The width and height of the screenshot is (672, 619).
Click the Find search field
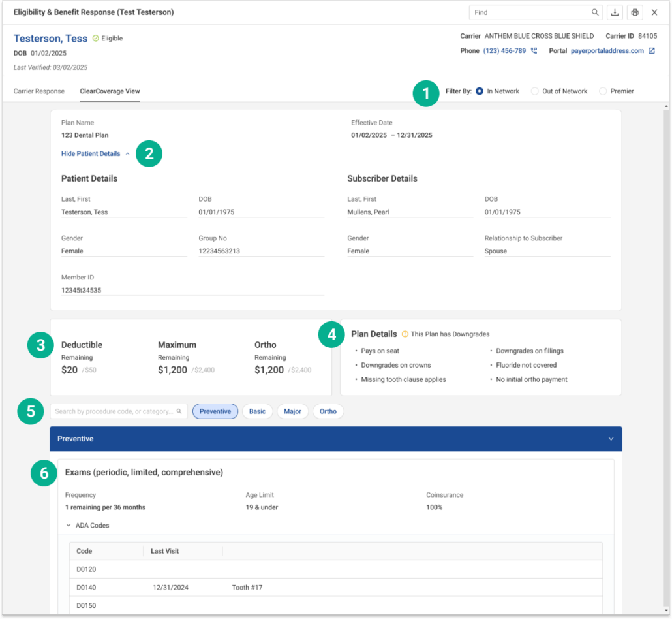pos(528,12)
